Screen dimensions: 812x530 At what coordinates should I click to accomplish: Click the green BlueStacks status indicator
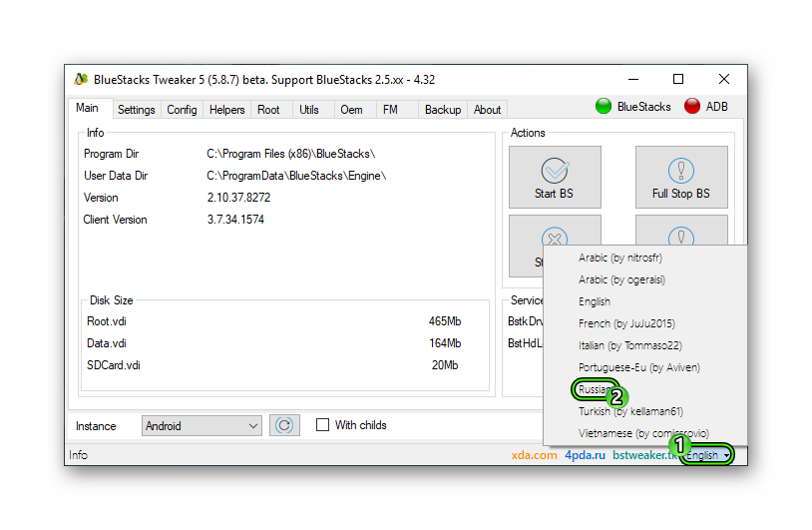(604, 106)
